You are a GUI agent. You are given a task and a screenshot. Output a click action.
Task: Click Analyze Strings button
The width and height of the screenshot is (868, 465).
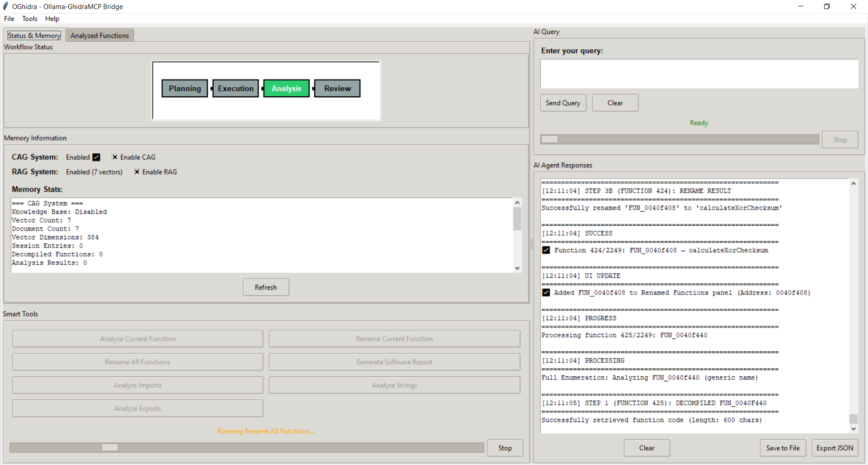(394, 385)
